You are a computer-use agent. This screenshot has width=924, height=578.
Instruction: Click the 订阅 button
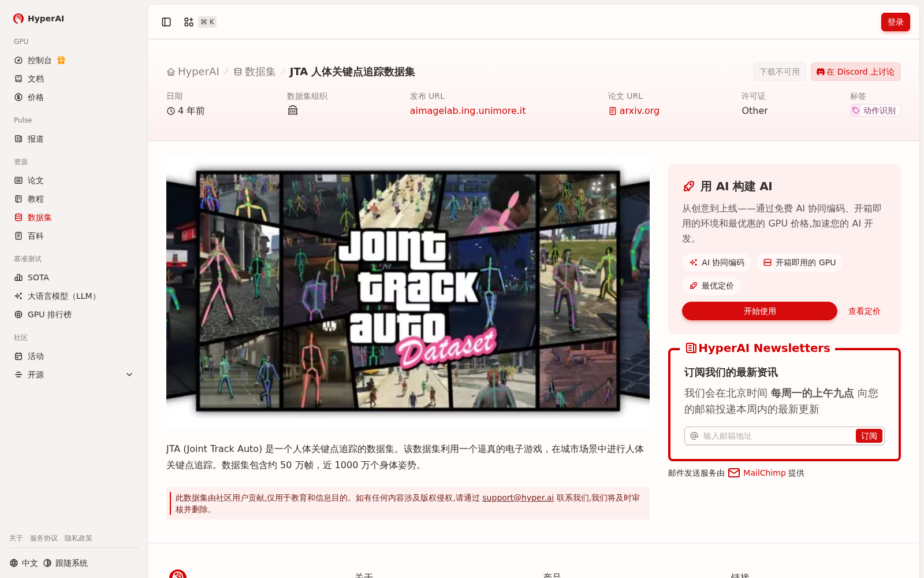click(x=869, y=436)
